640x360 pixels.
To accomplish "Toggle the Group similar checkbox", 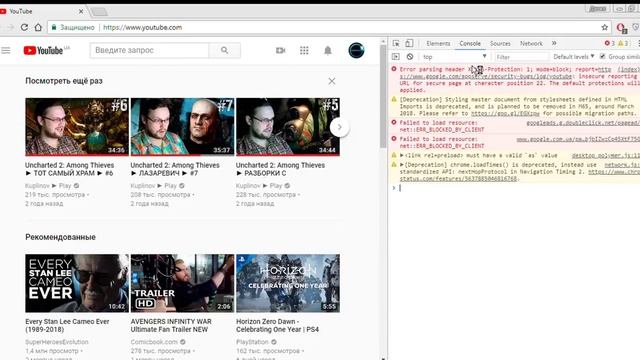I will [602, 56].
